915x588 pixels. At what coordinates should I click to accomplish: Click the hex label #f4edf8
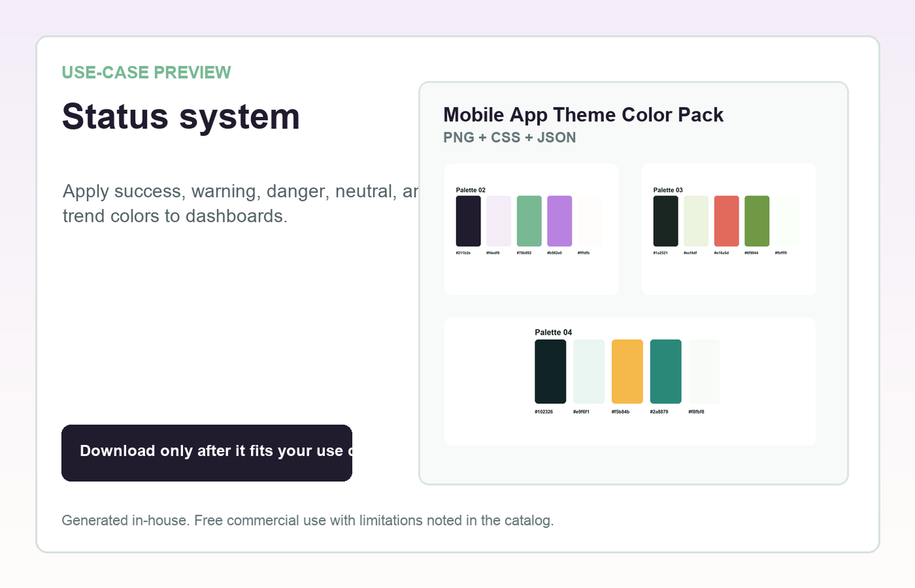[493, 253]
